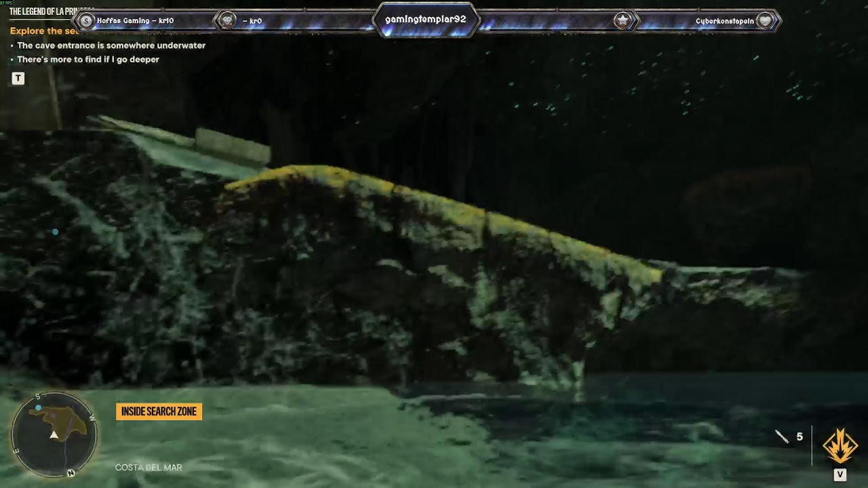Select the Supremo ability emblem

pyautogui.click(x=840, y=446)
